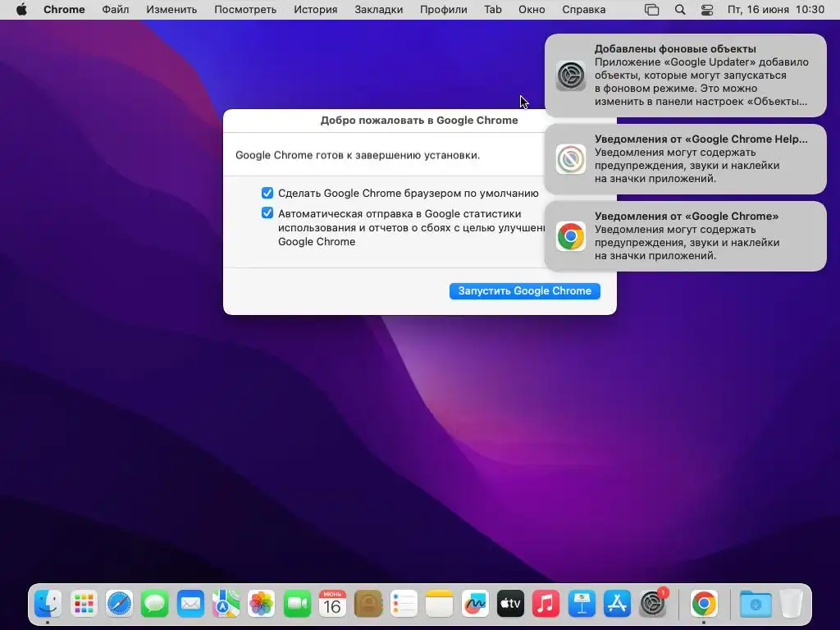Click the date and time in menu bar

click(x=776, y=10)
